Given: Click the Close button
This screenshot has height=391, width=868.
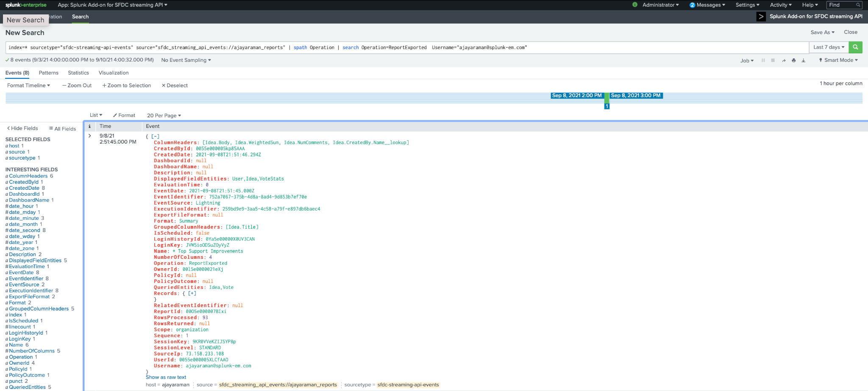Looking at the screenshot, I should [851, 32].
